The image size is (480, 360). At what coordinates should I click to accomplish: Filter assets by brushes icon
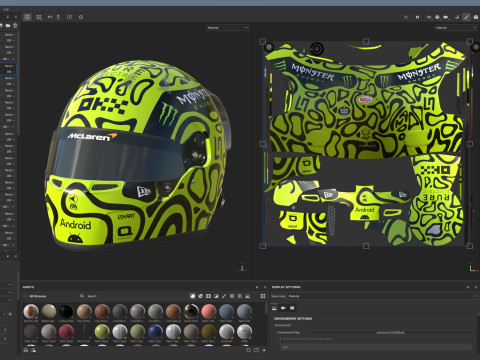click(x=224, y=296)
